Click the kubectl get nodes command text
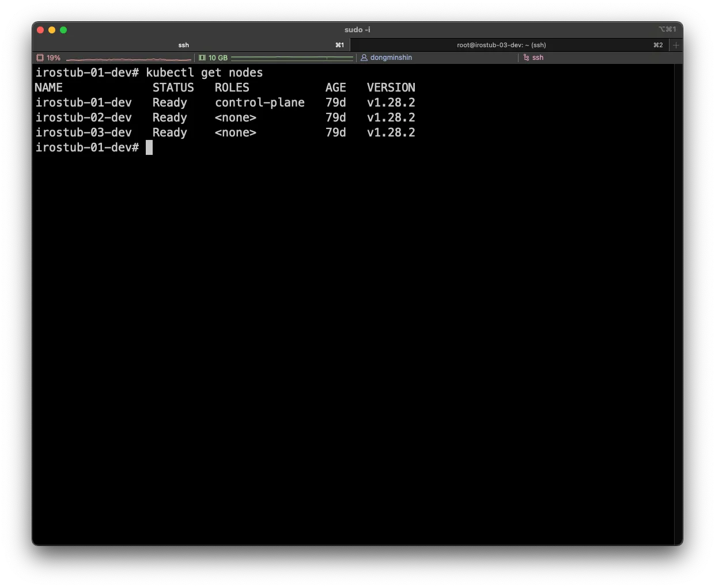Image resolution: width=715 pixels, height=588 pixels. pos(204,73)
